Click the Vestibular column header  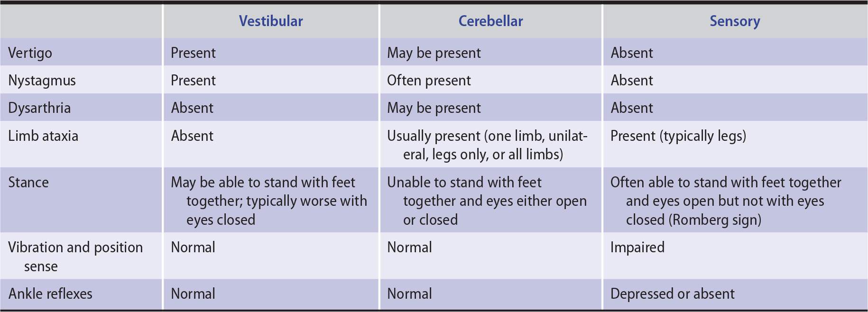[x=271, y=21]
